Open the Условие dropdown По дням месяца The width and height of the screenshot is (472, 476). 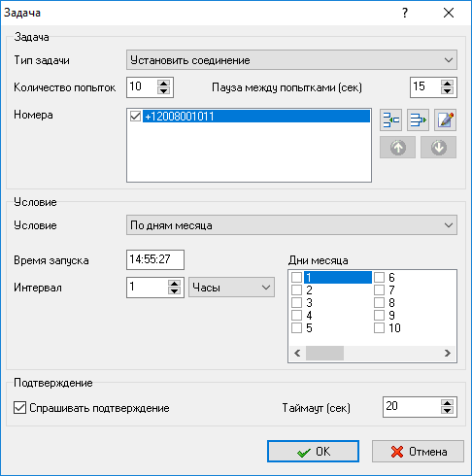(291, 225)
